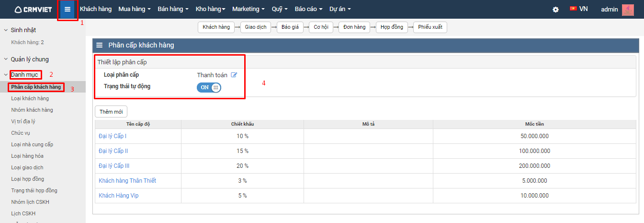Click the CRMVIET logo

click(x=33, y=9)
